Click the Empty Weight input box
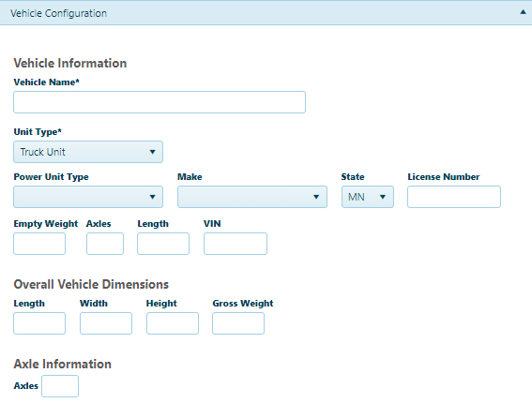 point(39,244)
